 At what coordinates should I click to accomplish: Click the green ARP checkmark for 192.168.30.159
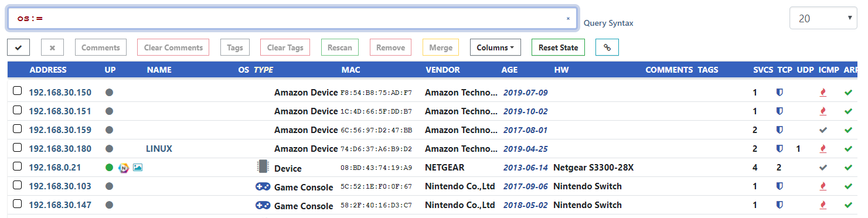click(x=848, y=130)
